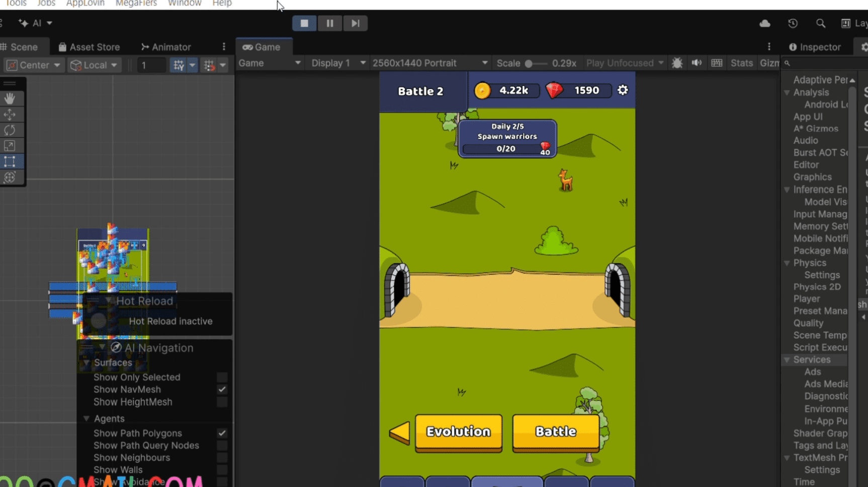
Task: Click the snap increment icon
Action: point(209,65)
